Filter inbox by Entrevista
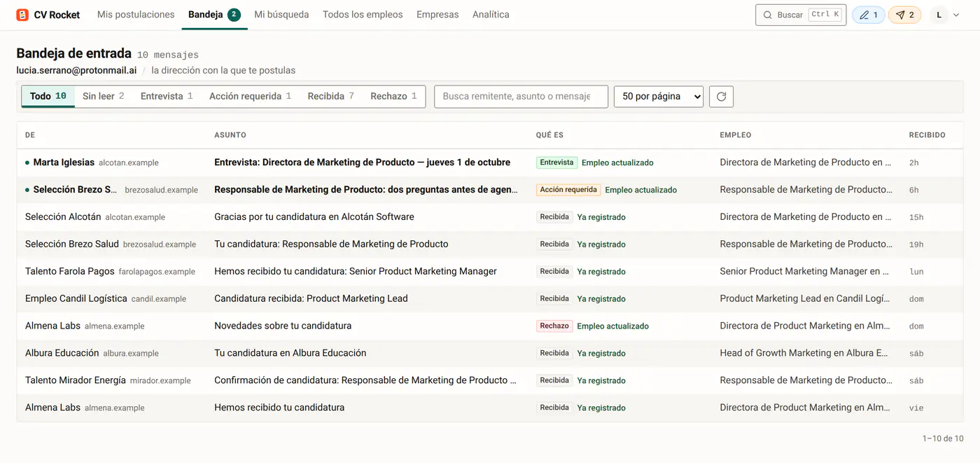The width and height of the screenshot is (980, 463). click(167, 96)
